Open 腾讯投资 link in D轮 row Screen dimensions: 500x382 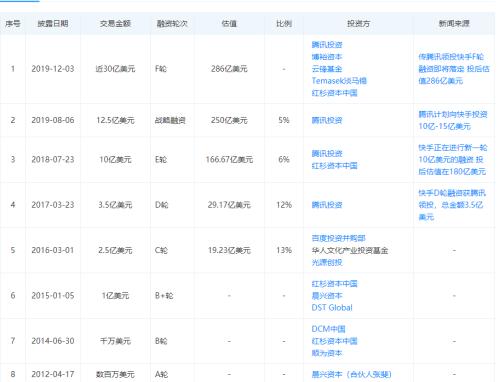pos(327,205)
